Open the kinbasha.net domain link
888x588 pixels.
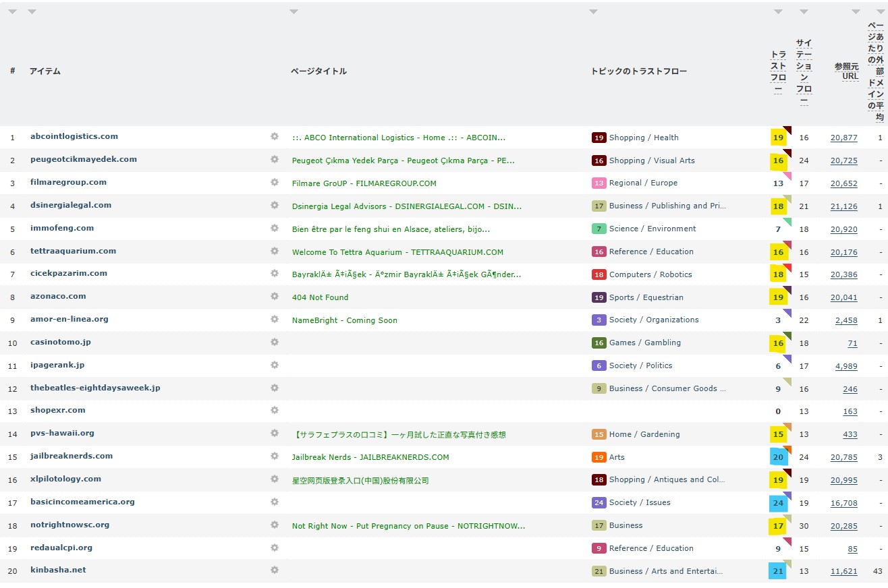click(58, 570)
